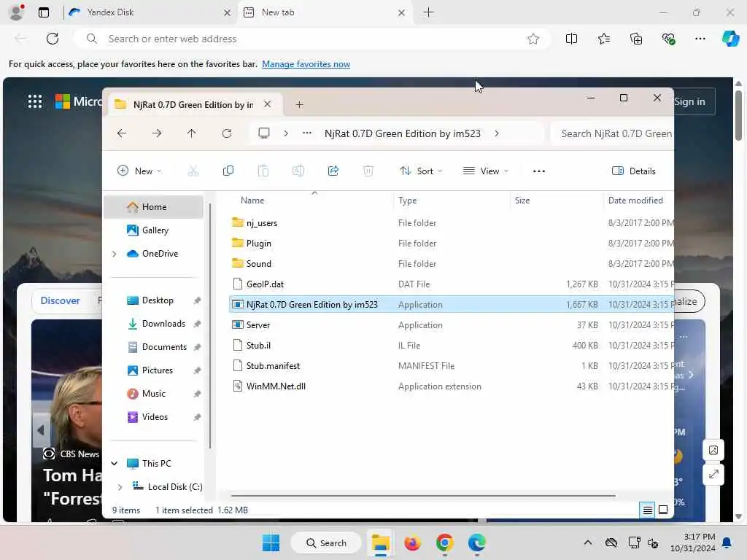Open Edge Collections icon

[636, 39]
